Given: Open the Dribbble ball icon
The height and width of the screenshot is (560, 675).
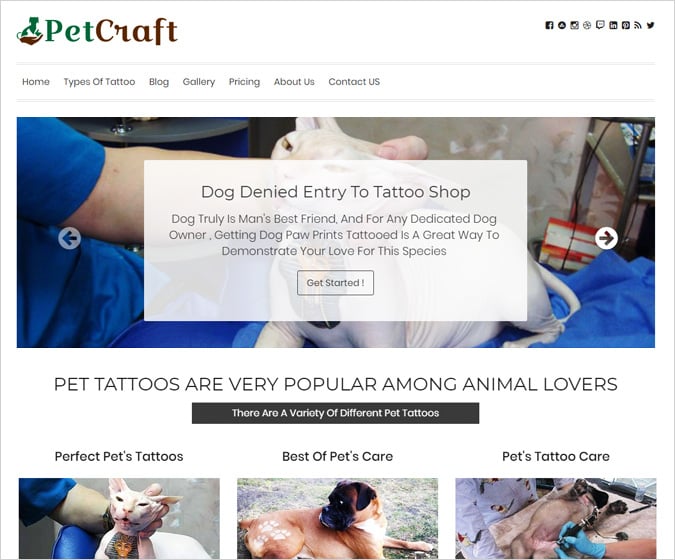Looking at the screenshot, I should pyautogui.click(x=587, y=25).
